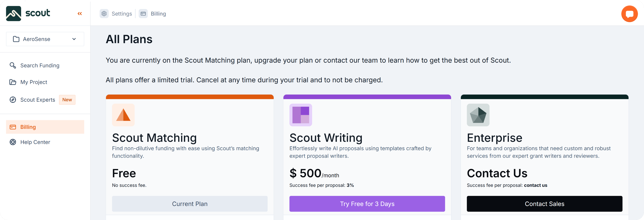Click the Enterprise pentagon gem icon
This screenshot has height=220, width=644.
tap(478, 115)
